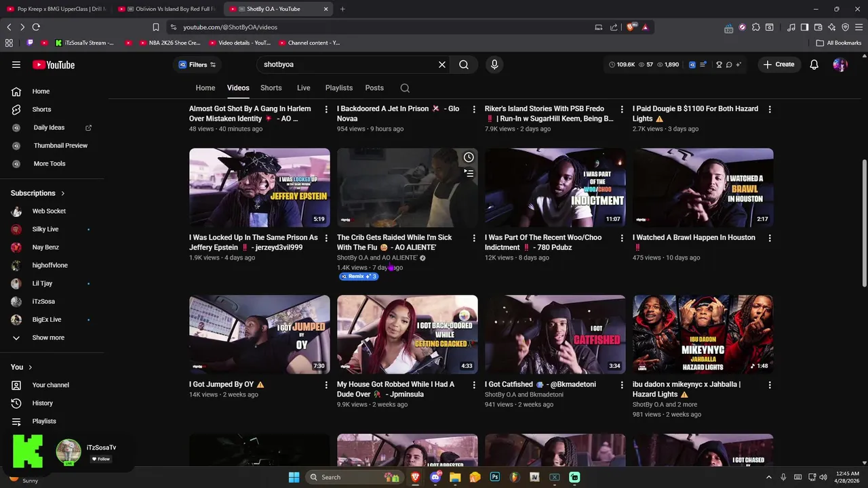Click the page vertical scrollbar

864,224
